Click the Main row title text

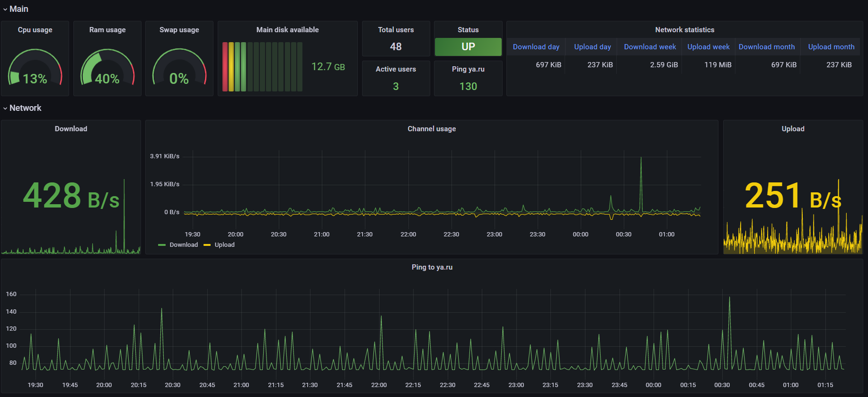click(x=19, y=9)
